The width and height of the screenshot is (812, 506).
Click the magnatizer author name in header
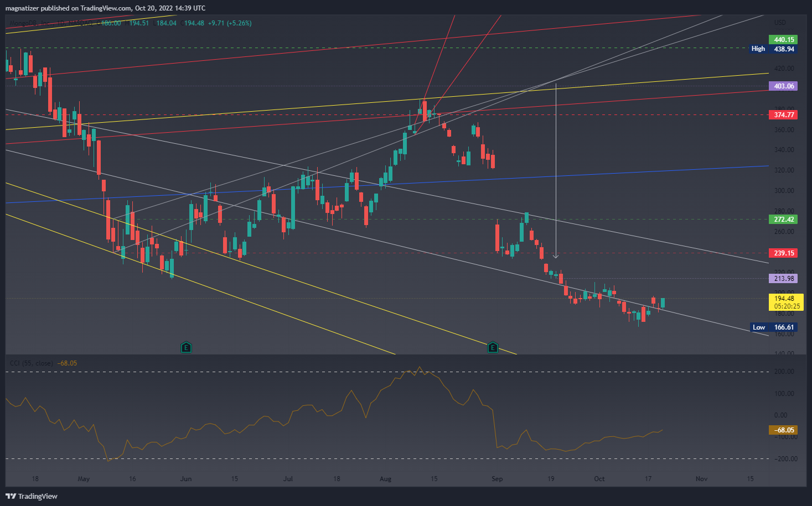click(x=22, y=8)
